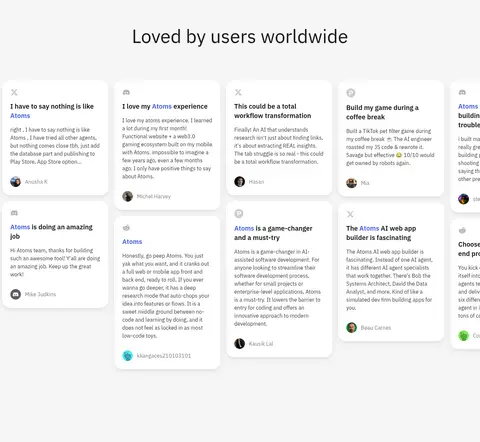Click the review text starting 'I love my atoms experience. I learned'

click(x=167, y=148)
